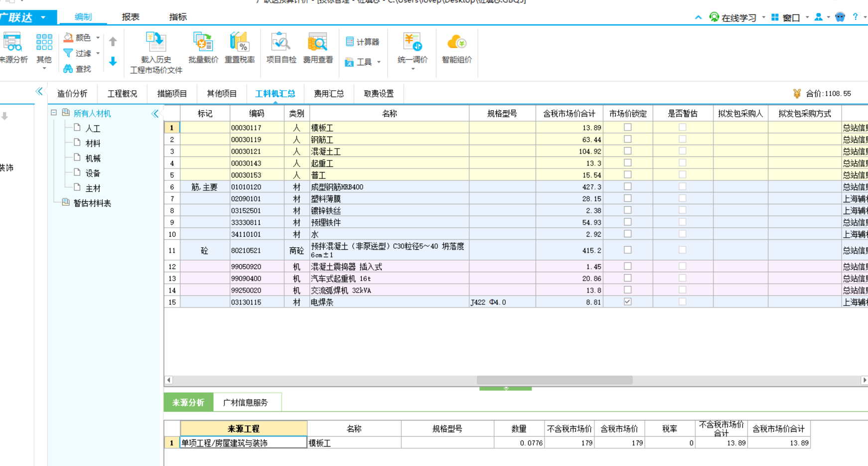Screen dimensions: 868x466
Task: Click the 过滤 filter funnel icon
Action: tap(68, 53)
